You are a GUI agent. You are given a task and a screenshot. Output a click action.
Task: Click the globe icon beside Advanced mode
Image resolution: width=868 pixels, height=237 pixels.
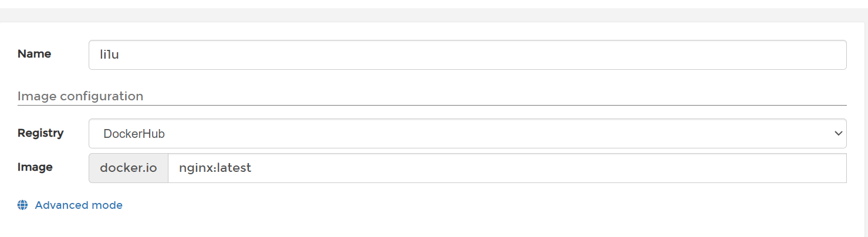pos(23,205)
